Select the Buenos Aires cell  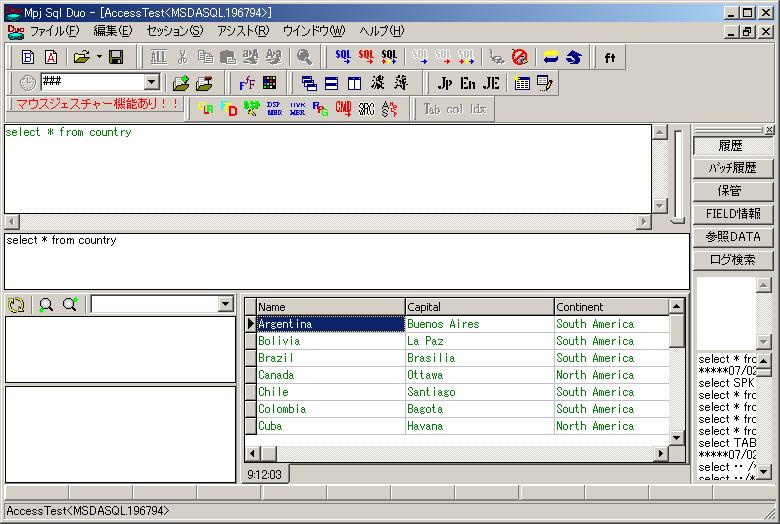tap(480, 324)
